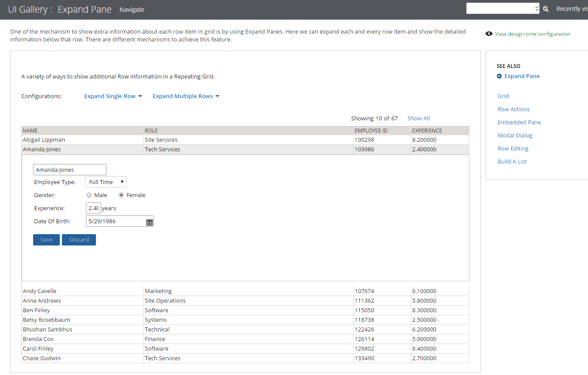Select the Abigail Lippman row

[x=245, y=140]
